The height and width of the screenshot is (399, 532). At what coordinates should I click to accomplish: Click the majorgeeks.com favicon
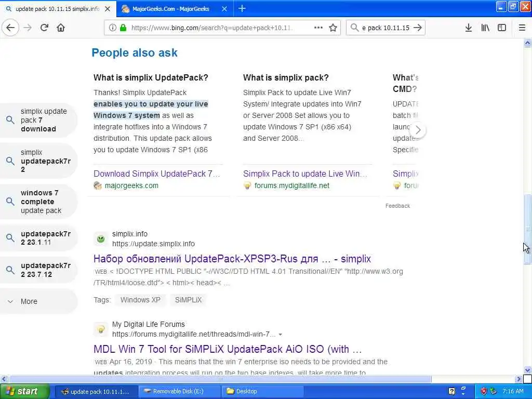pyautogui.click(x=98, y=185)
